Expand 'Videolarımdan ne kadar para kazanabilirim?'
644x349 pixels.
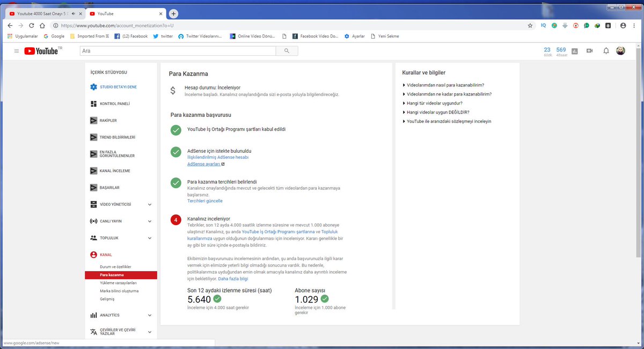pos(447,94)
